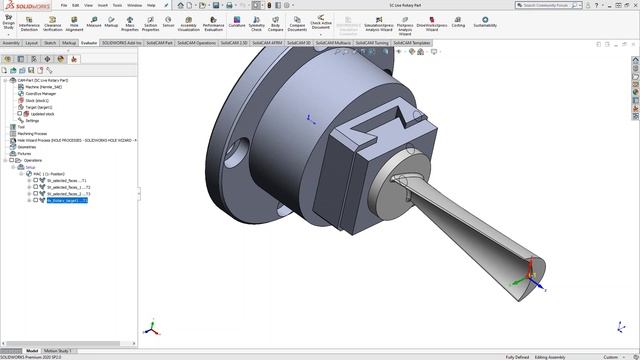Viewport: 640px width, 360px height.
Task: Open the Clearance Verification tool
Action: tap(53, 24)
